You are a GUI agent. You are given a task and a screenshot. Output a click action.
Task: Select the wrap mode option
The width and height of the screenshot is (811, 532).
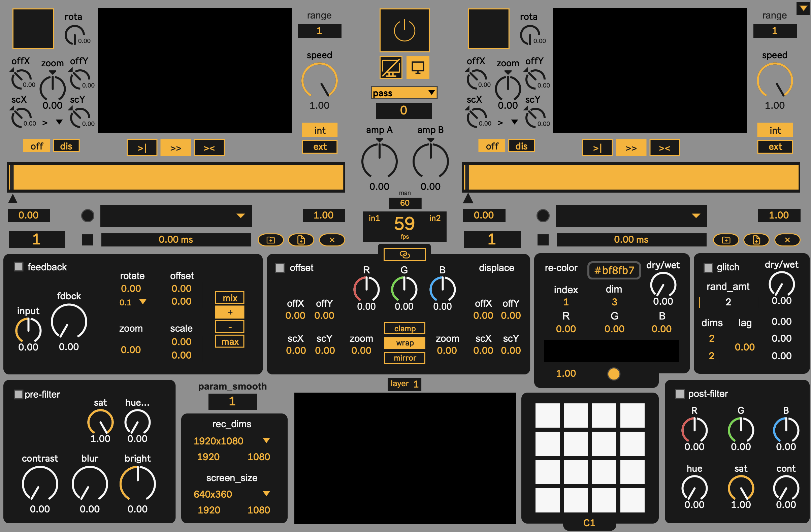click(x=404, y=343)
